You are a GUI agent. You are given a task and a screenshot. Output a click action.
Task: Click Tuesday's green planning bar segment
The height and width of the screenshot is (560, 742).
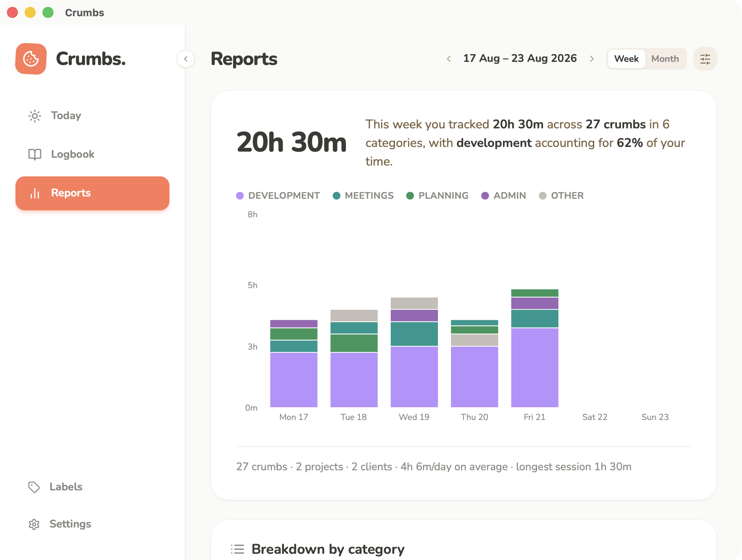pos(354,343)
